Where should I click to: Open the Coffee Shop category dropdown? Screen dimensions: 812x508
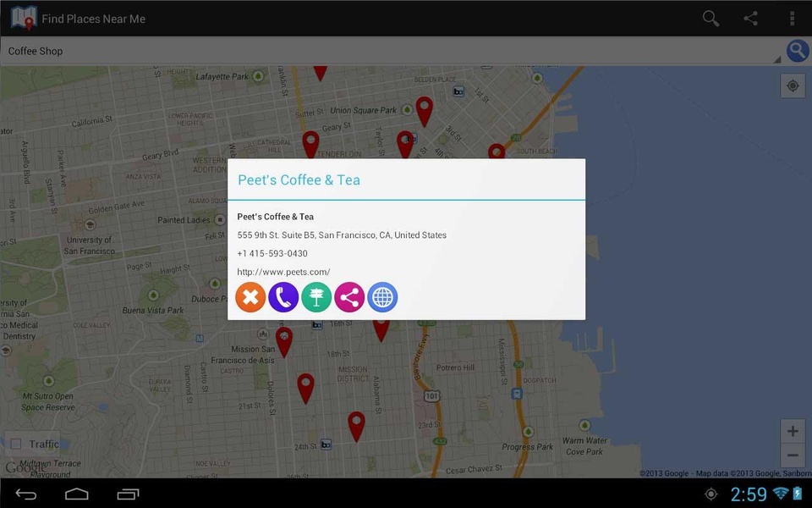[x=391, y=51]
